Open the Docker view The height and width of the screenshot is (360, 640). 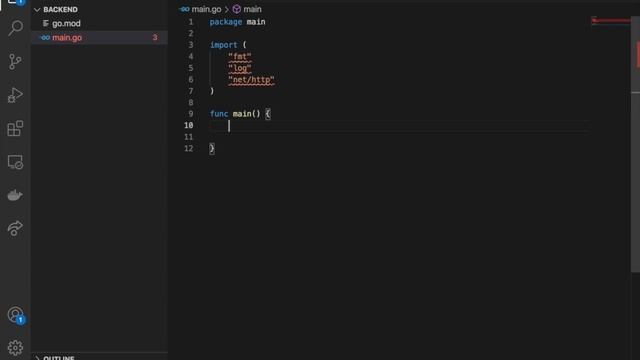(15, 195)
